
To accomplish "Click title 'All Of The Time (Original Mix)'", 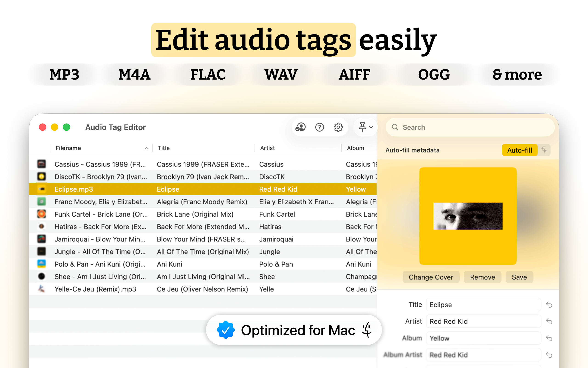I will (x=203, y=252).
